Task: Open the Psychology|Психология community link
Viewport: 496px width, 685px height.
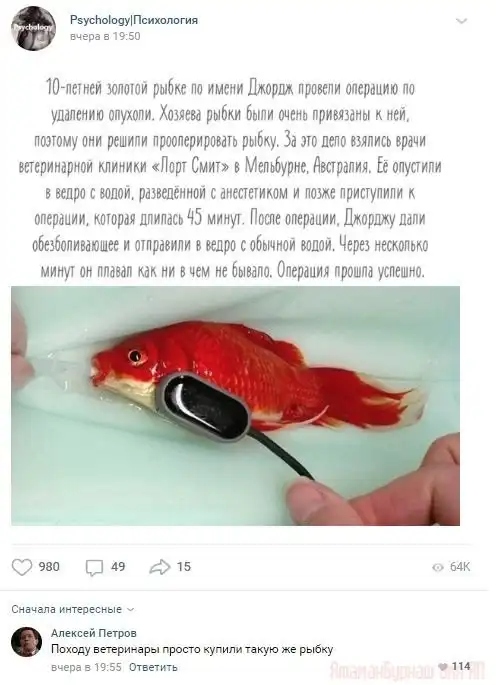Action: [x=134, y=20]
